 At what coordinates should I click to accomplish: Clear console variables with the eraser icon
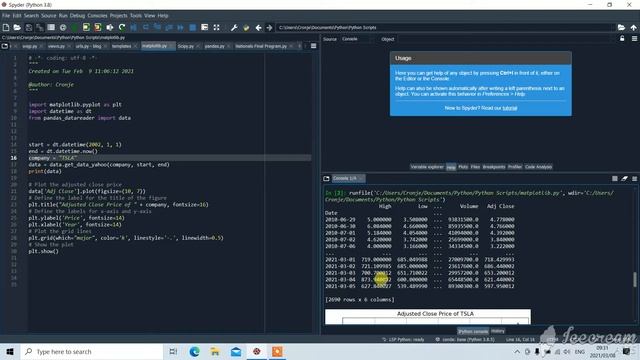click(x=624, y=178)
